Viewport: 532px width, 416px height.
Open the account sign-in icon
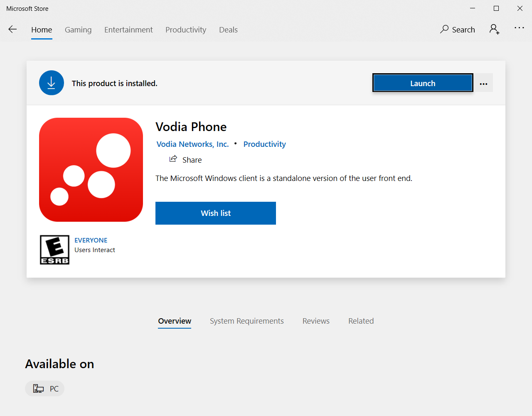pos(494,29)
